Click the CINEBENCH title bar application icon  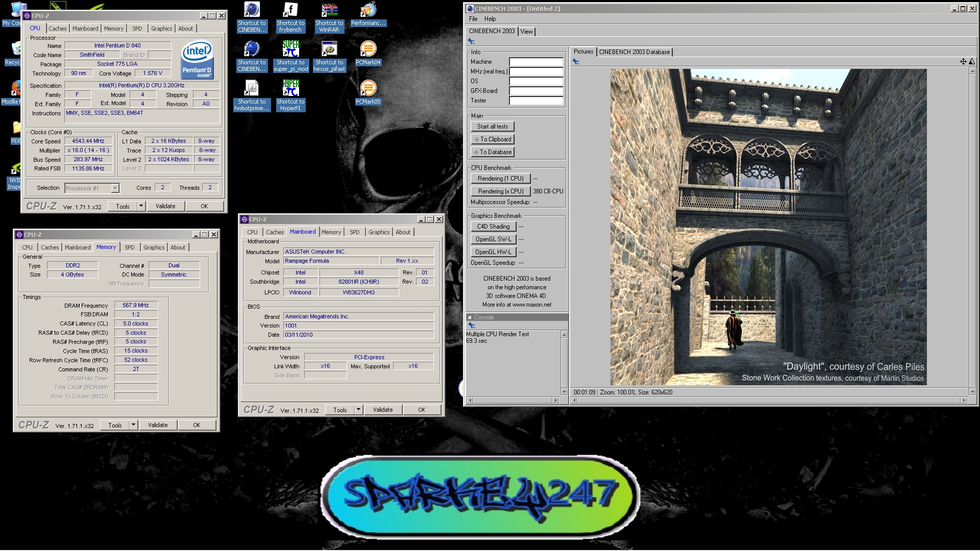coord(470,8)
